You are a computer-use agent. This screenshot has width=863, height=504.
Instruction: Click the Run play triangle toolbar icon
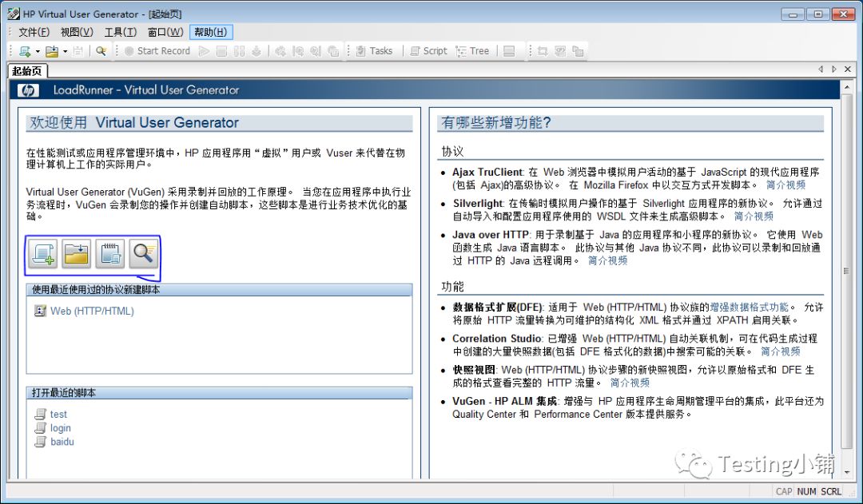pos(205,51)
